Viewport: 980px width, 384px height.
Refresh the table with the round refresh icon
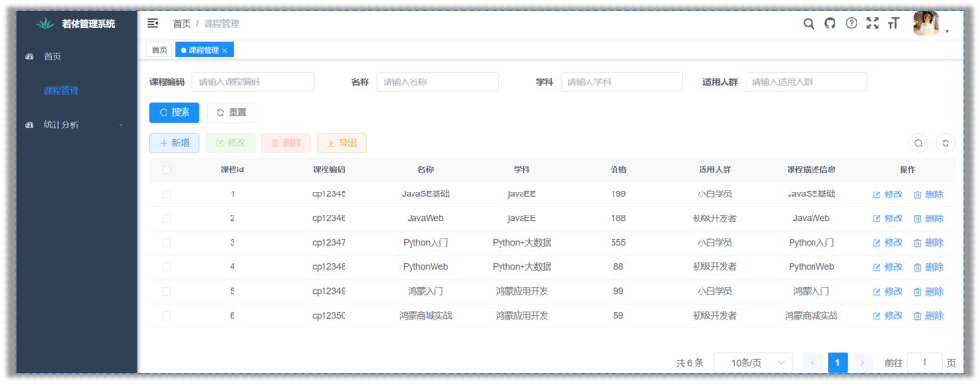click(x=946, y=143)
